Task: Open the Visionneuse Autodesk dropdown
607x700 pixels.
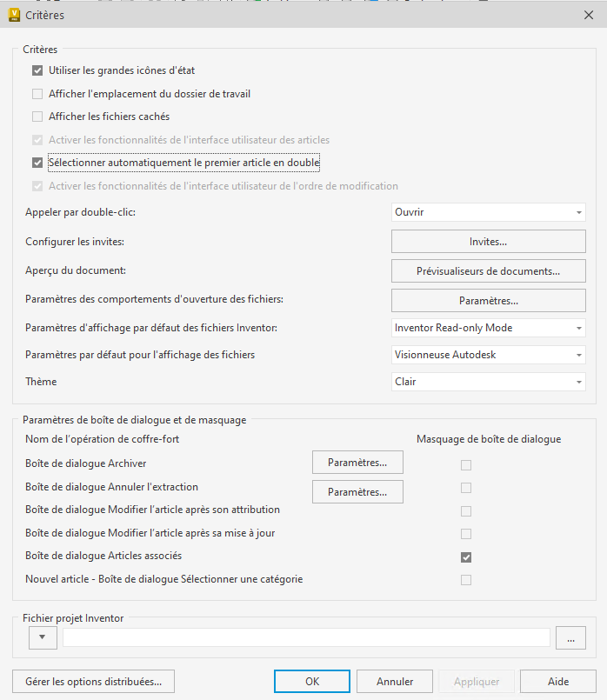Action: [488, 355]
